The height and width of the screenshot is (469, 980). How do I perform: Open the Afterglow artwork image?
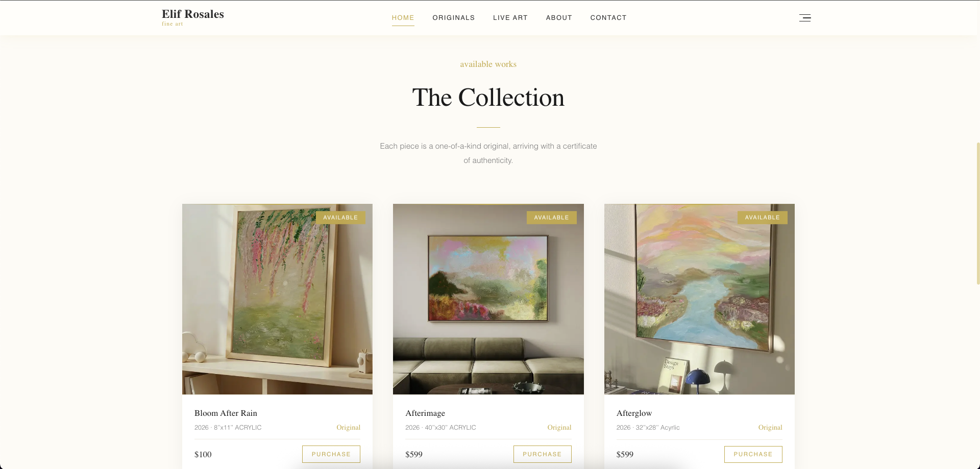699,299
